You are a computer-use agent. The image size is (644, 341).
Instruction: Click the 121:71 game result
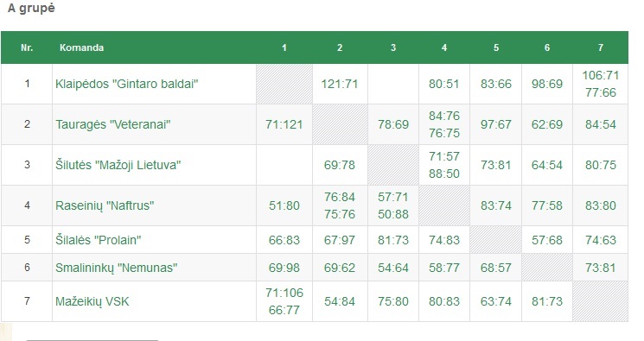point(339,84)
